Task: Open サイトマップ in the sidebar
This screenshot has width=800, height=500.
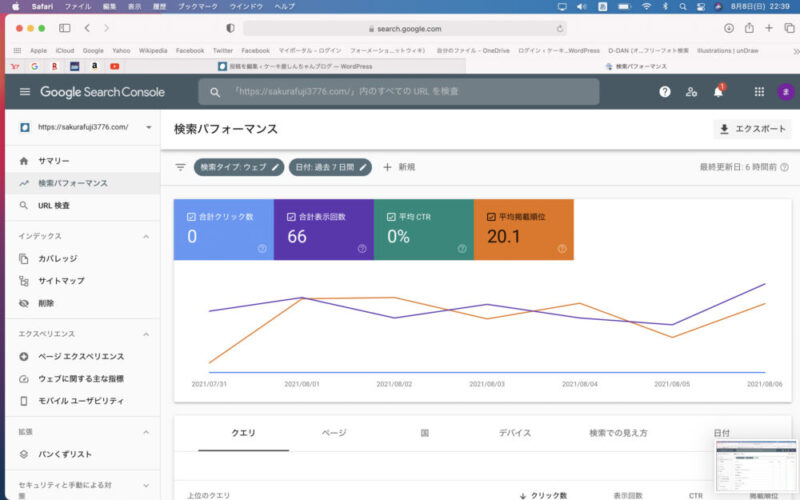Action: click(x=83, y=281)
